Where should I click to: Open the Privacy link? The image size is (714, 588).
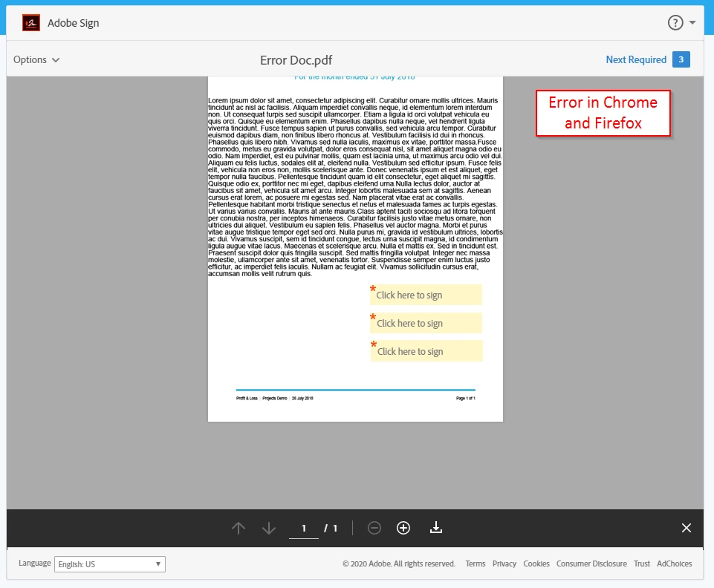click(x=504, y=563)
